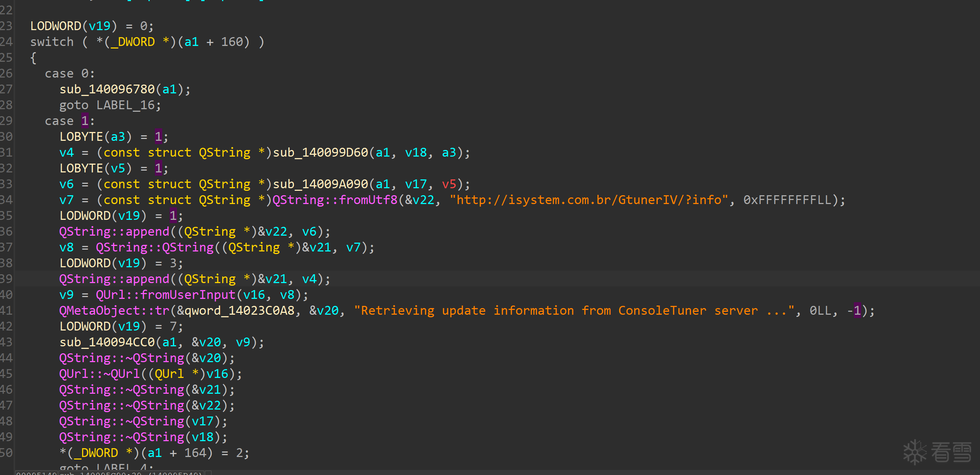This screenshot has width=980, height=475.
Task: Click the QUrl::~QUrl destructor call
Action: pos(99,374)
